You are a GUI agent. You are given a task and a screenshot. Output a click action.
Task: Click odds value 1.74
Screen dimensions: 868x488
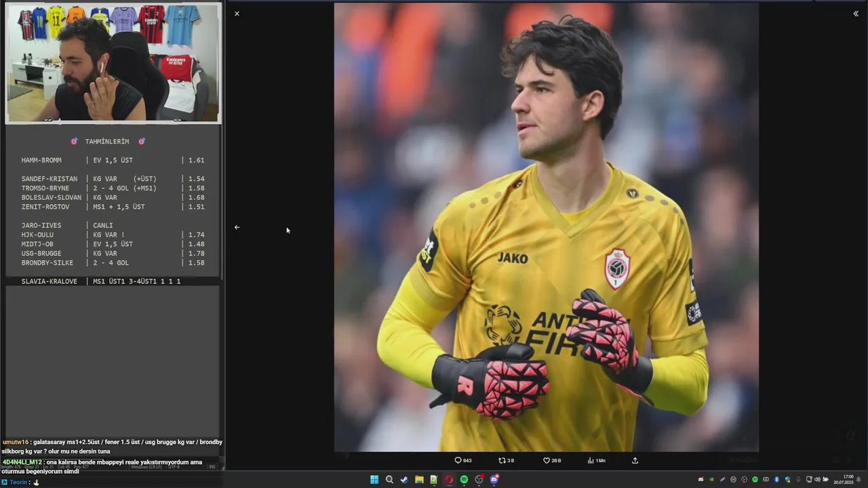pyautogui.click(x=196, y=235)
